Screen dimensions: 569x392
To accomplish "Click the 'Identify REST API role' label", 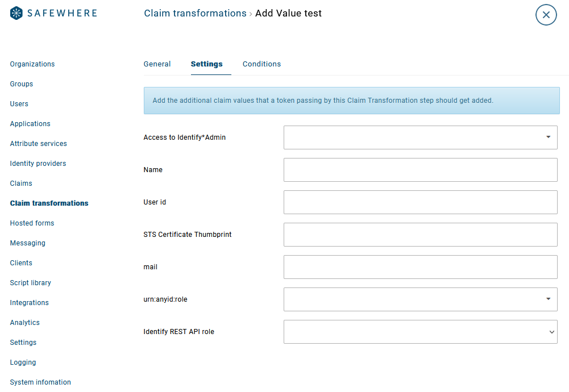I will click(x=178, y=332).
